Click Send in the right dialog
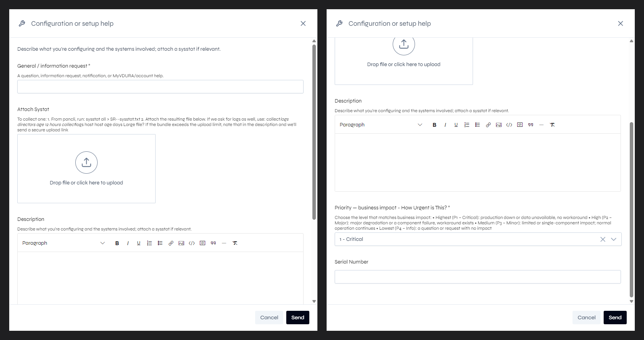Viewport: 644px width, 340px height. [615, 317]
